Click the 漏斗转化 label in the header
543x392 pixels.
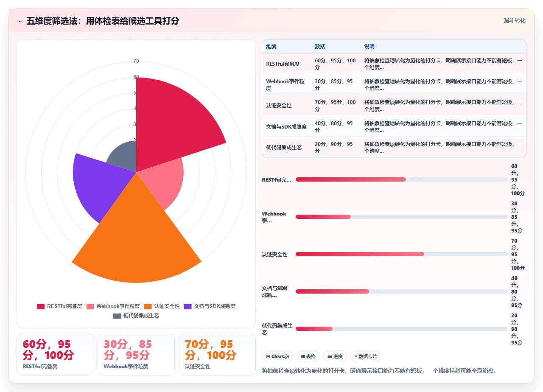pos(514,20)
